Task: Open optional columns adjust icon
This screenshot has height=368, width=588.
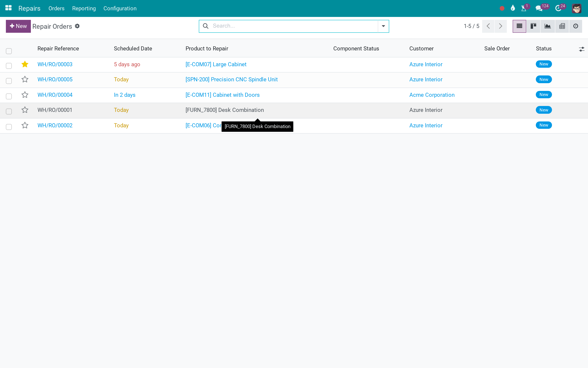Action: tap(581, 49)
